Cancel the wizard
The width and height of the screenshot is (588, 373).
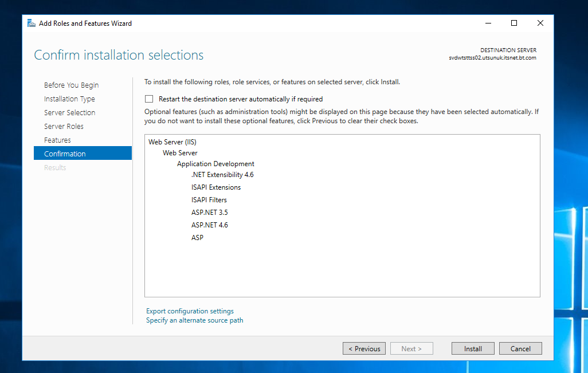(520, 348)
